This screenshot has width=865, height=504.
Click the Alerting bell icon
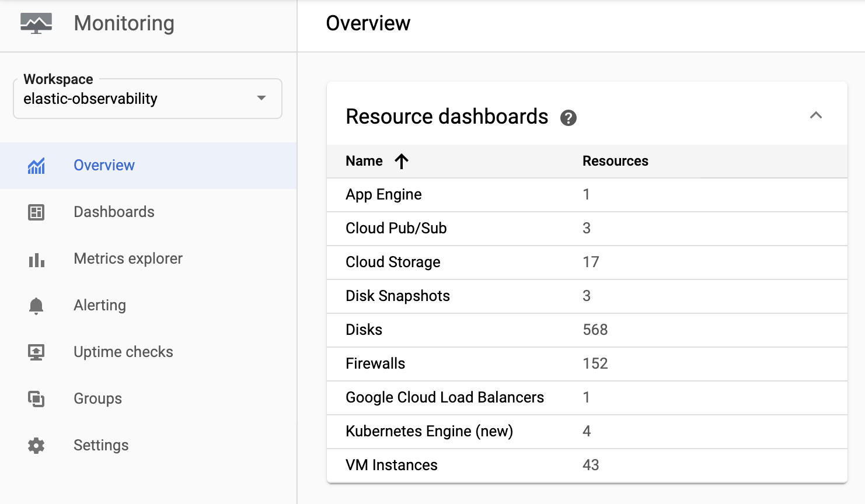[36, 306]
